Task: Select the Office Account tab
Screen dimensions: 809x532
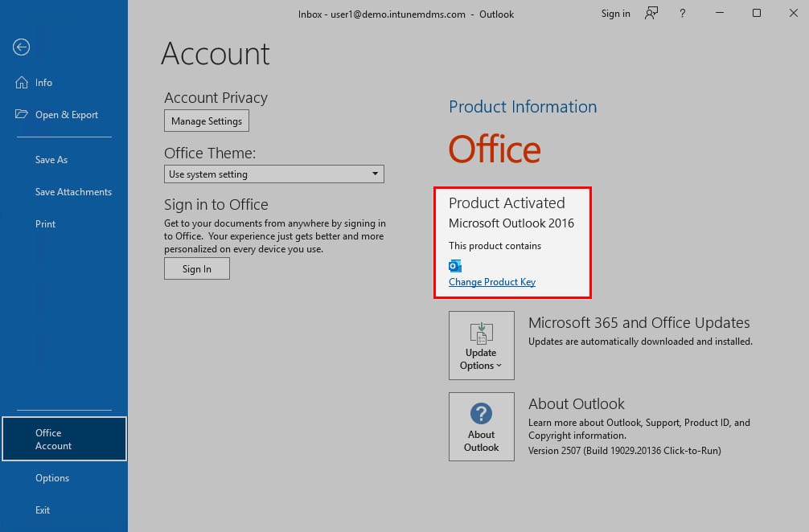Action: tap(64, 439)
